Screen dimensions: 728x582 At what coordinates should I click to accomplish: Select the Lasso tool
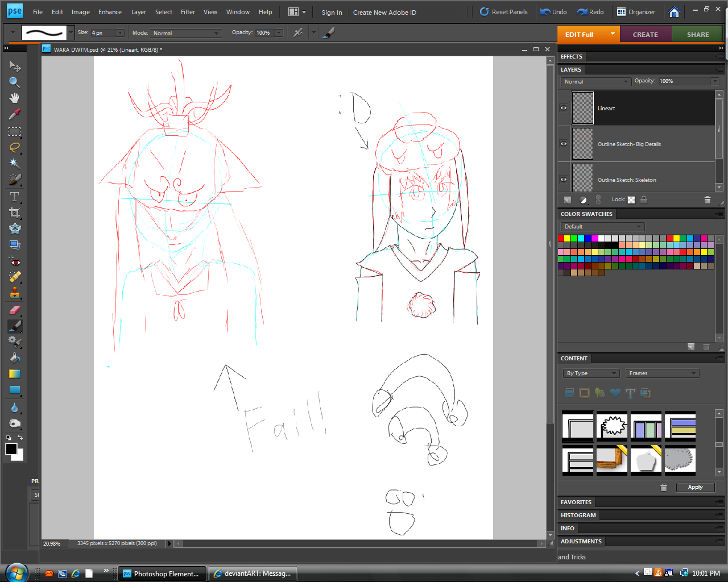pyautogui.click(x=15, y=148)
